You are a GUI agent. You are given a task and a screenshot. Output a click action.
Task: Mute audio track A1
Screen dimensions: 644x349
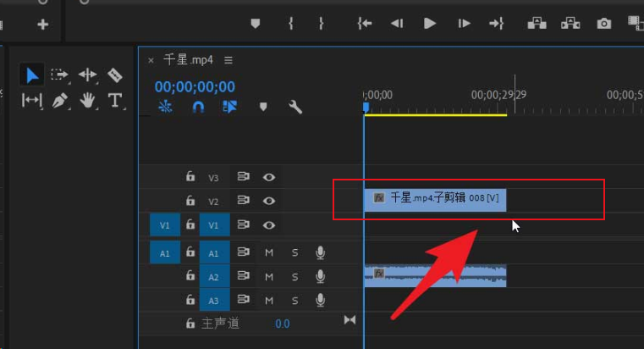tap(269, 252)
